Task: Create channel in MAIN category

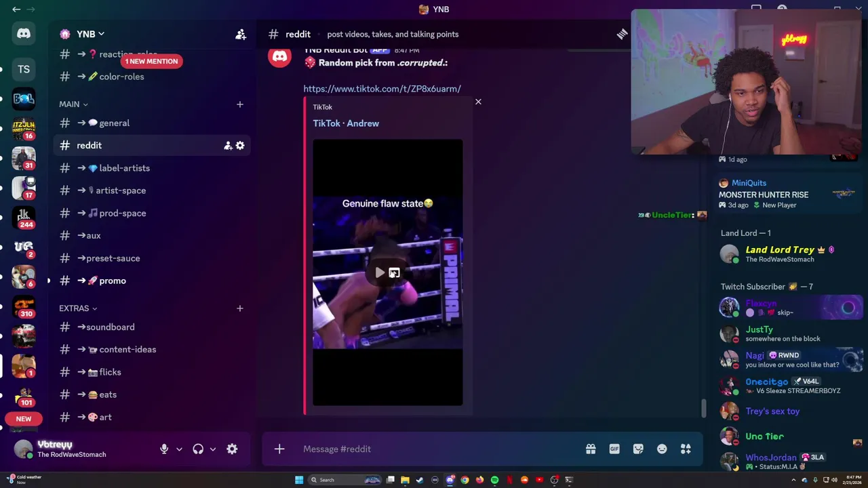Action: (239, 104)
